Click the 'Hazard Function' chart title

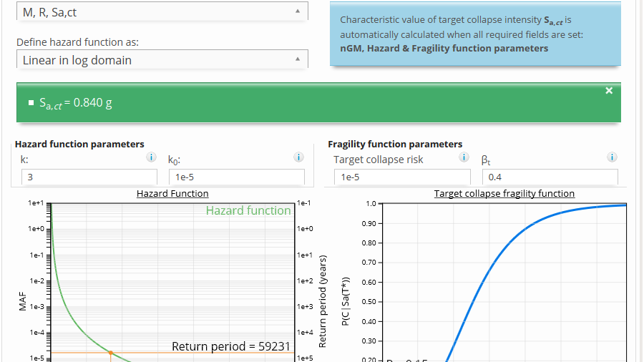[172, 193]
